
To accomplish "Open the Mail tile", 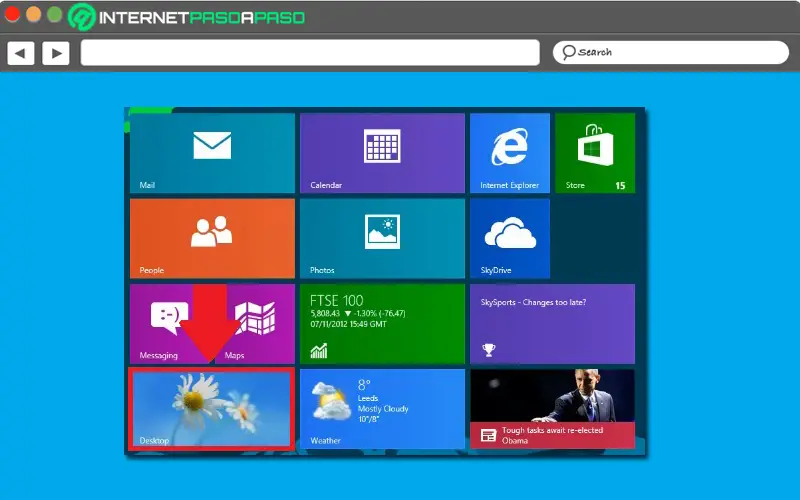I will pos(212,153).
